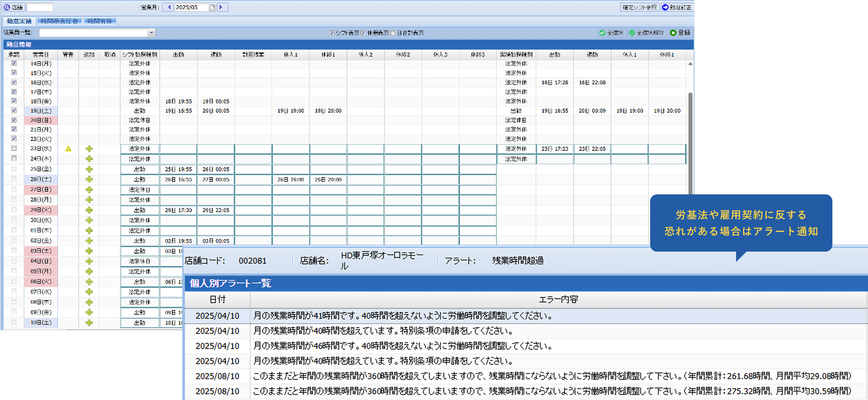Click the green plus on the 26日(土) row
The image size is (868, 400).
(x=89, y=179)
